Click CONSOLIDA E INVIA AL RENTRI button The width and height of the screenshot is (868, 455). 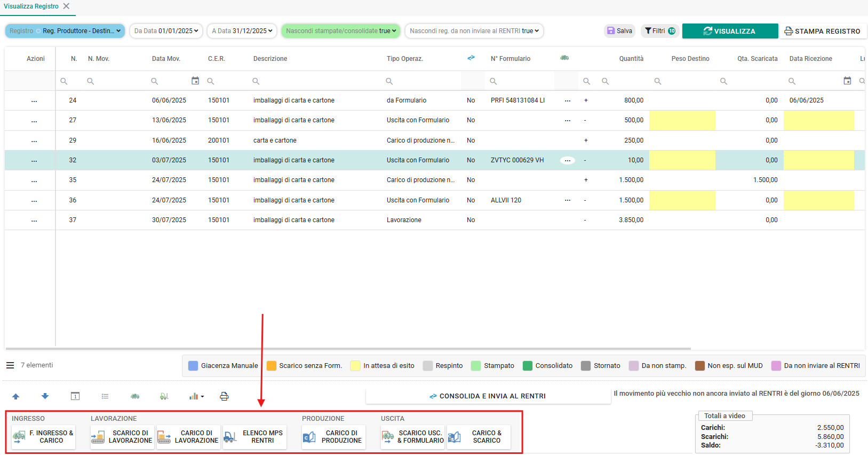point(488,396)
